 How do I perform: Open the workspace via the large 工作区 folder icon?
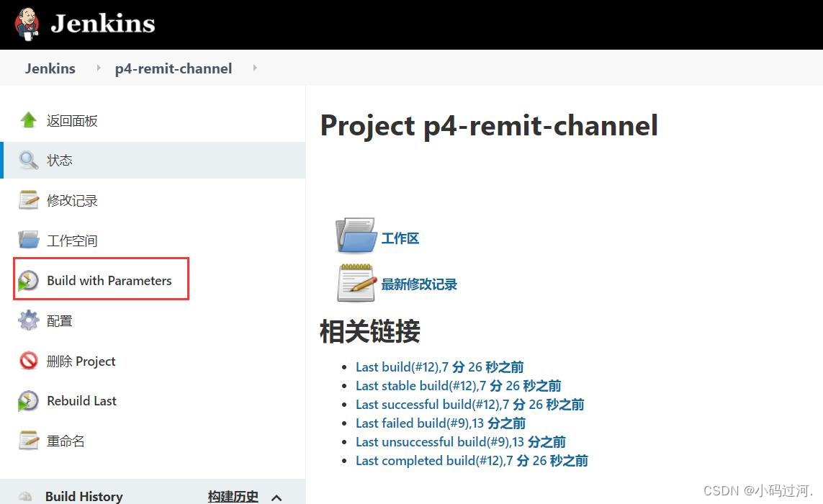[x=355, y=235]
